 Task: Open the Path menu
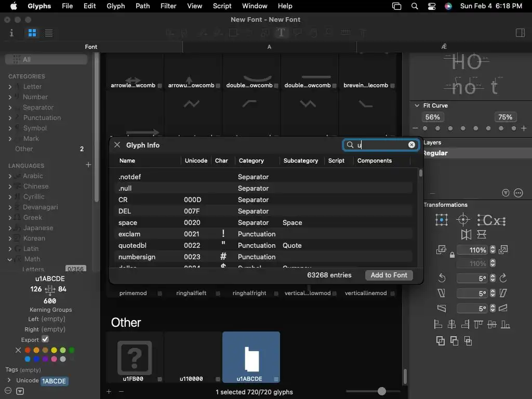pyautogui.click(x=142, y=6)
